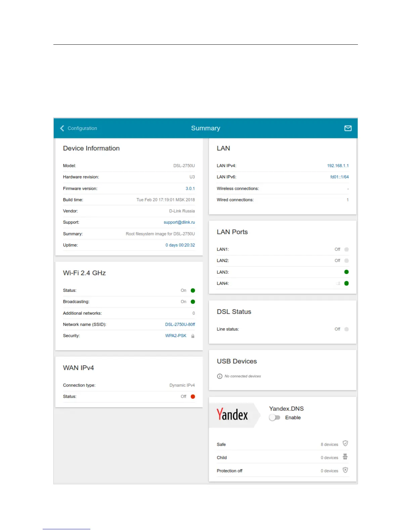
Task: Click the WAN IPv4 red status indicator
Action: click(193, 397)
